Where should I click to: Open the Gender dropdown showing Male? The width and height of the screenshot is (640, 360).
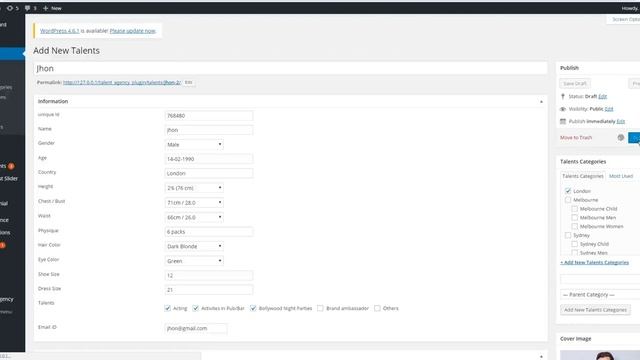(x=194, y=144)
